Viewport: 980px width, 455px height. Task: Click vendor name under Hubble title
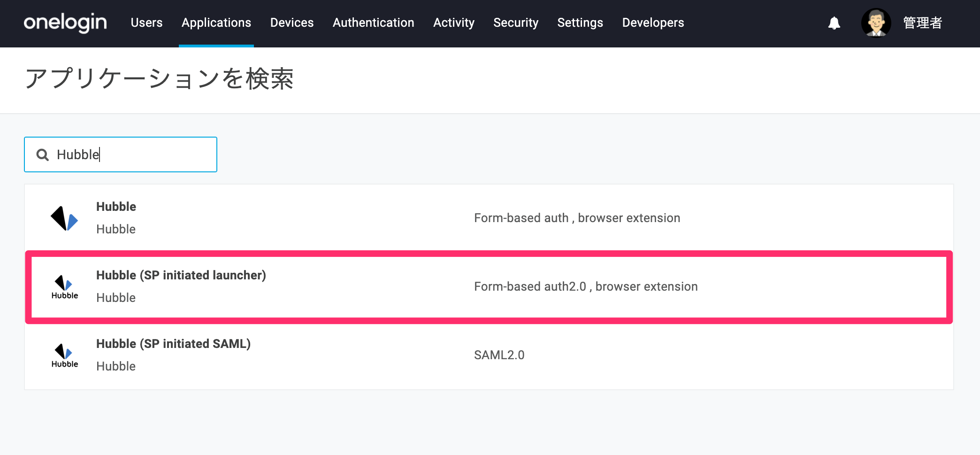click(116, 229)
